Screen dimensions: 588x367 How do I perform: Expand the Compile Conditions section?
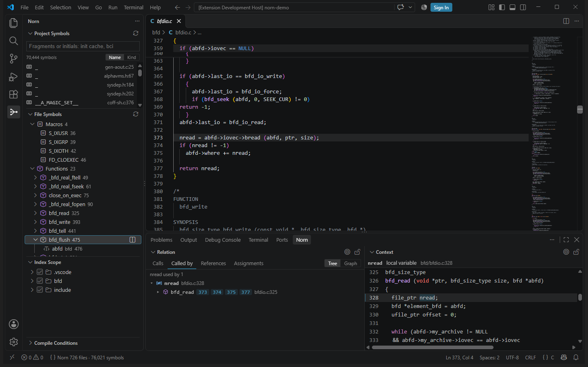point(30,343)
